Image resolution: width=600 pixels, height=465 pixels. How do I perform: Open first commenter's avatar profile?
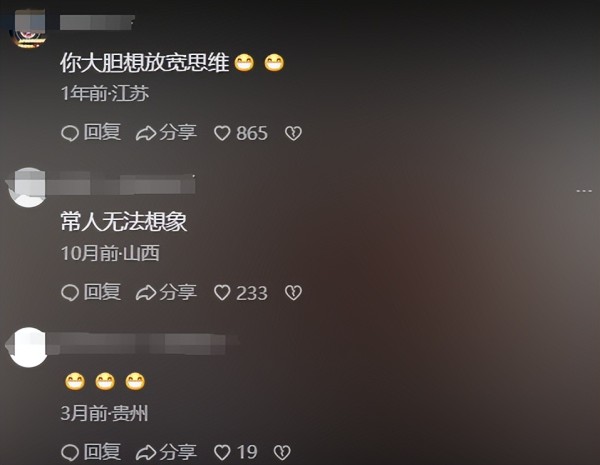[x=29, y=29]
